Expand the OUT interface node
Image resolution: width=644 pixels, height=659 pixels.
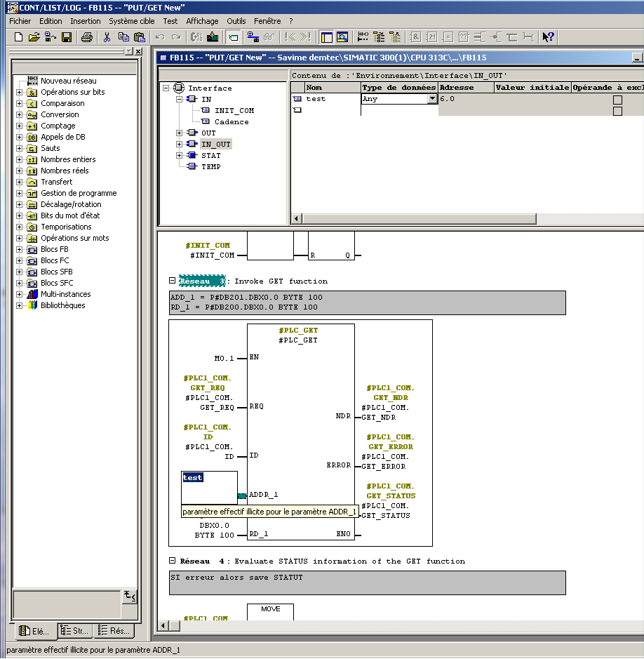tap(180, 133)
